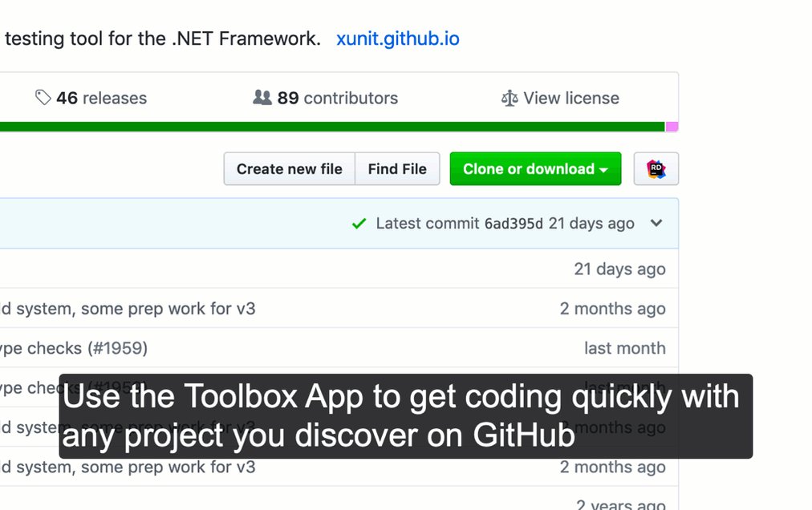Click the '2 years ago' timestamp
Viewport: 812px width, 510px height.
point(620,504)
